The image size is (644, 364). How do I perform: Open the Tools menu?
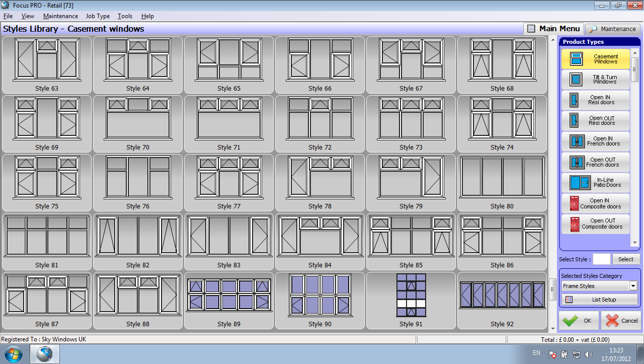click(125, 16)
